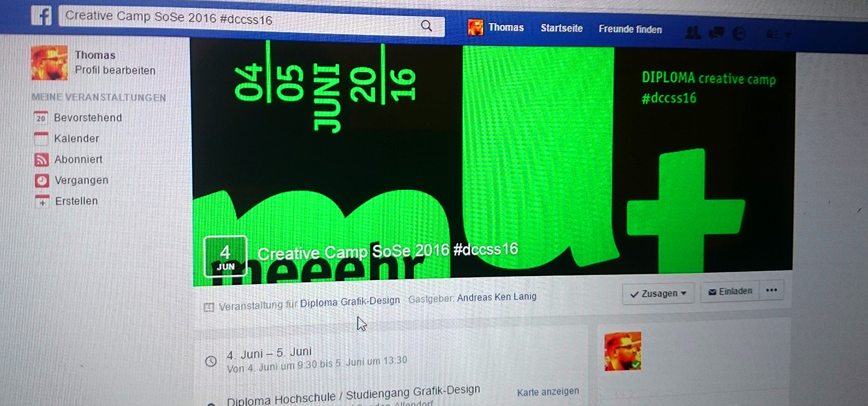Click Karte anzeigen

548,392
